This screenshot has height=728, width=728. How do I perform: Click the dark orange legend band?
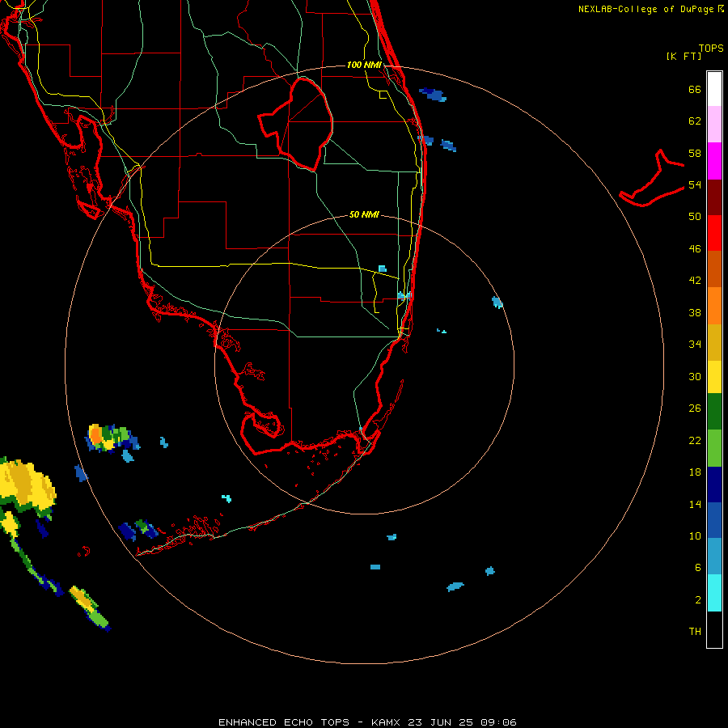pos(714,269)
